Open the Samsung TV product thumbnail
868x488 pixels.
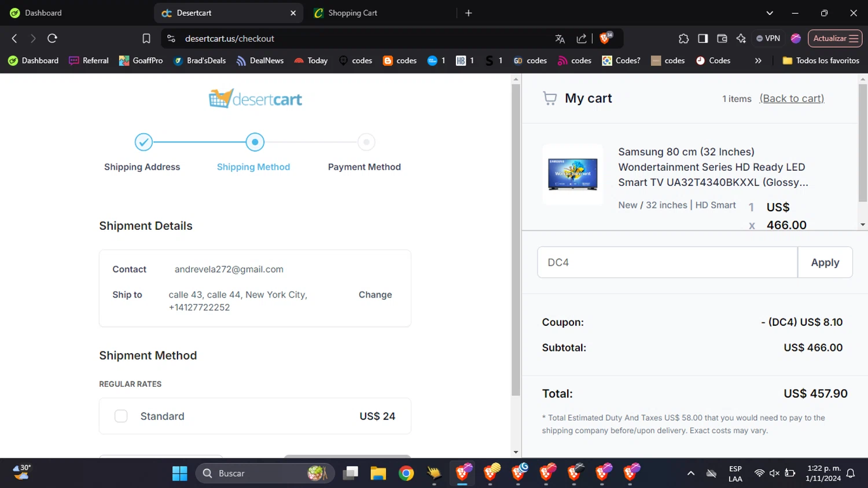click(573, 174)
